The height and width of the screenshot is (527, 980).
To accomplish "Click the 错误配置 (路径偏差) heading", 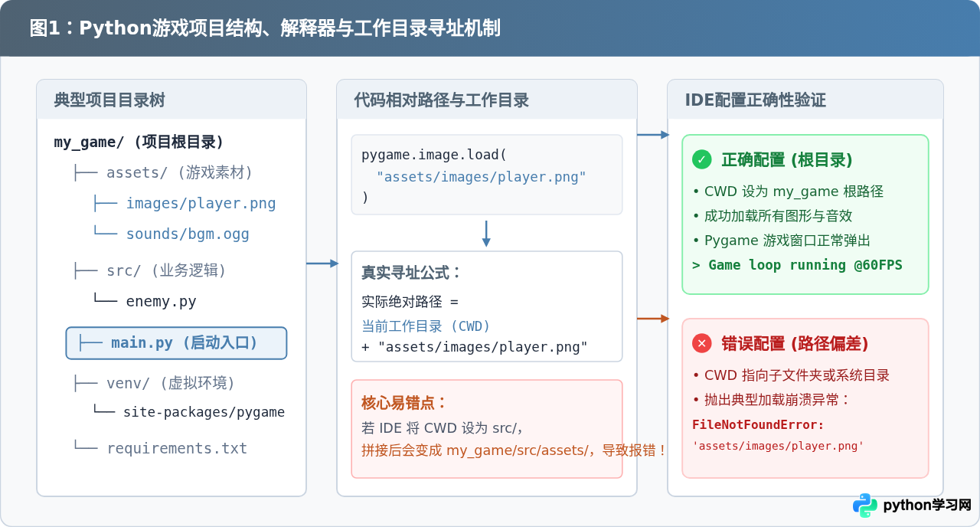I will (x=795, y=343).
